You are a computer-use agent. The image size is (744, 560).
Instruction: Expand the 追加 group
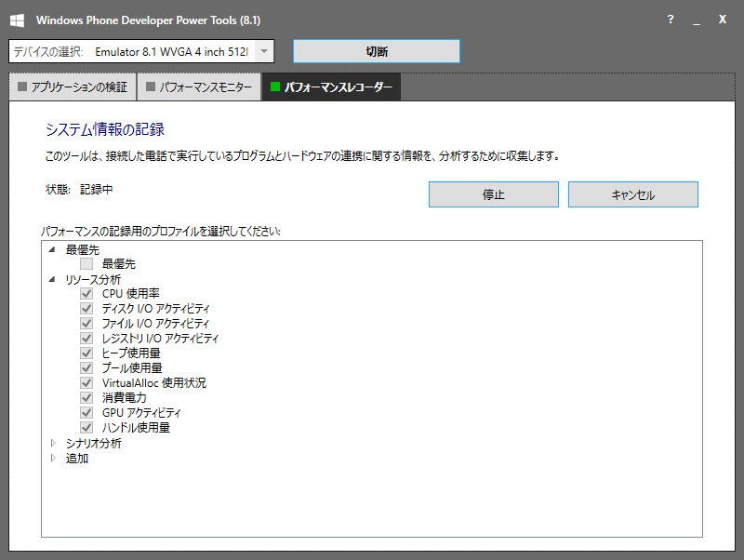coord(53,458)
